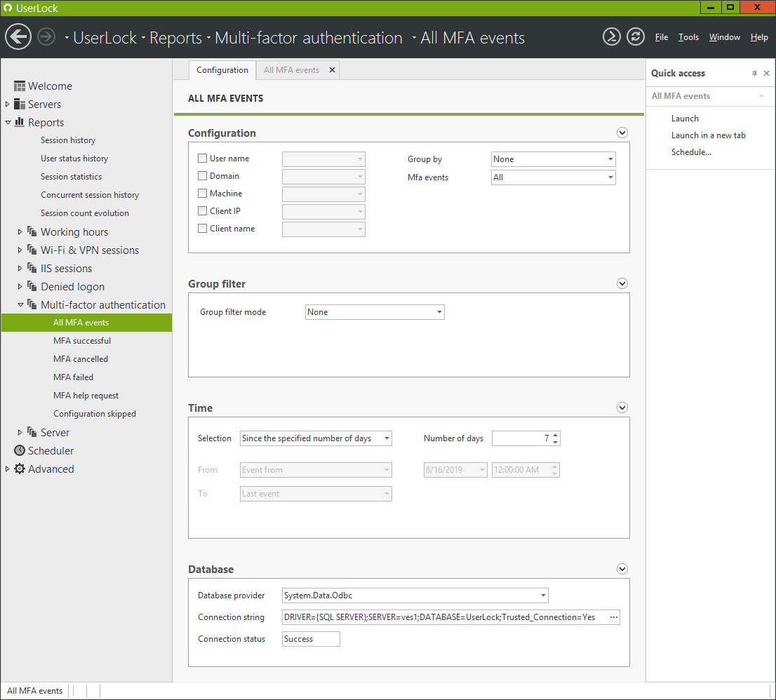Click the Server reports folder icon
The image size is (776, 700).
click(32, 432)
